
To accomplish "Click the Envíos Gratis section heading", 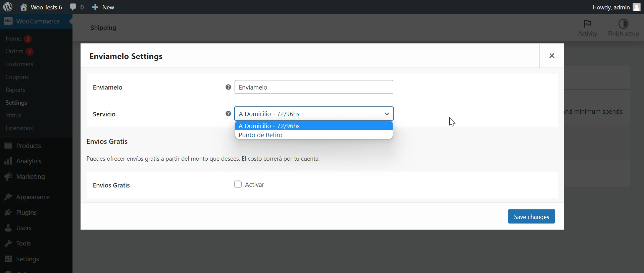I will tap(107, 141).
